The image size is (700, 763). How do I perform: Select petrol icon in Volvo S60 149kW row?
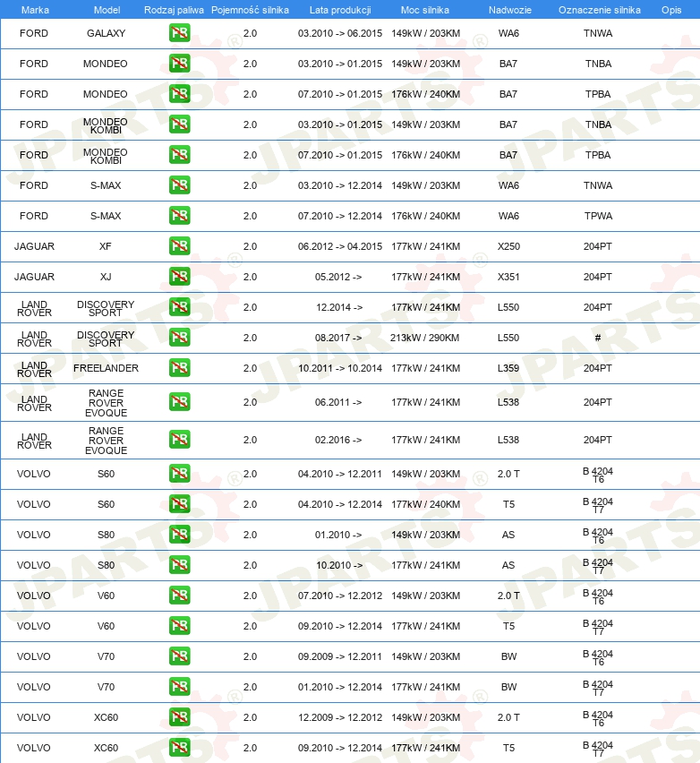(180, 474)
